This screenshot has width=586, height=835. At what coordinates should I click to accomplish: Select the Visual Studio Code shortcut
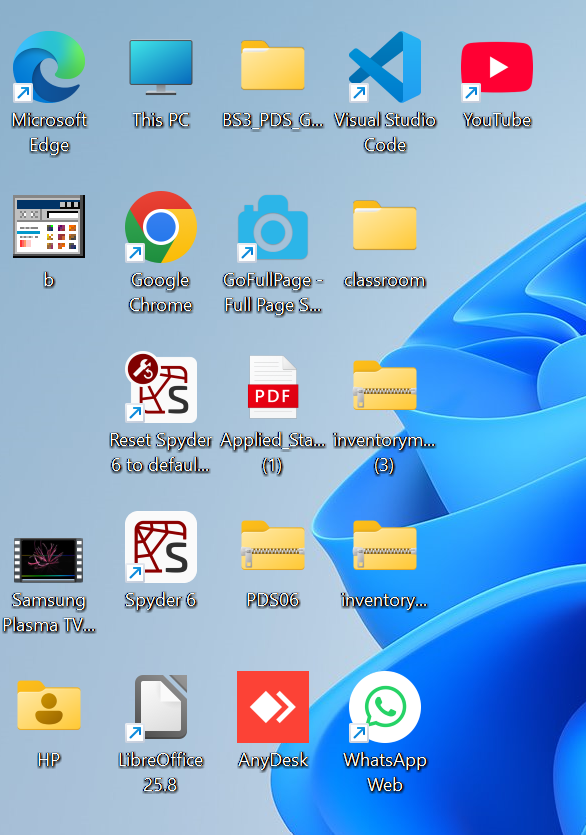(385, 67)
